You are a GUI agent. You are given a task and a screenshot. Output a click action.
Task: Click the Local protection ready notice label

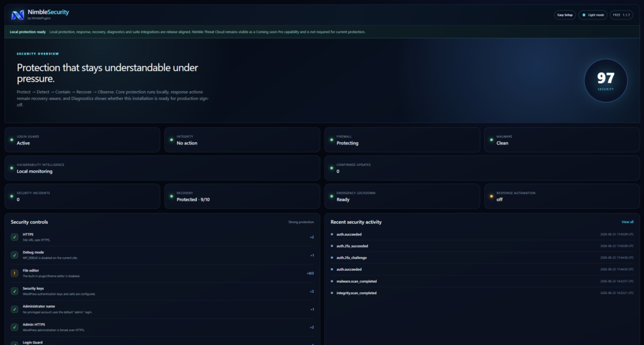point(28,32)
